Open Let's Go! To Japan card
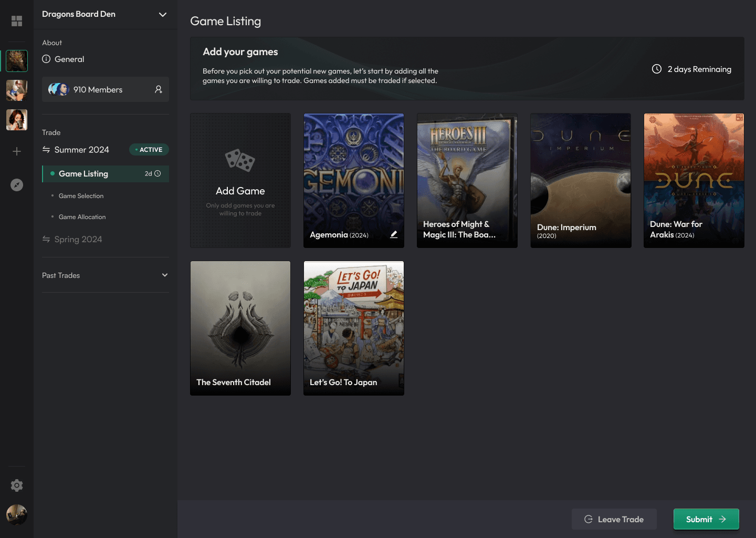The image size is (756, 538). point(354,328)
